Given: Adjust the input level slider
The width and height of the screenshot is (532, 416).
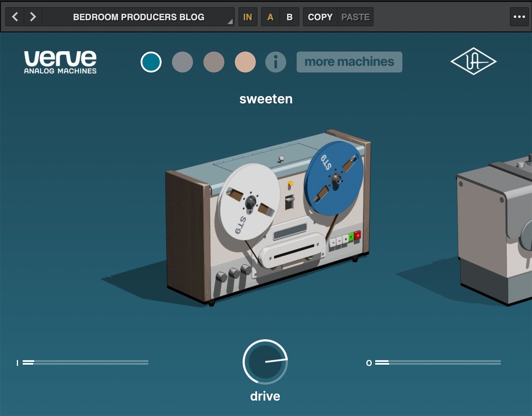Looking at the screenshot, I should point(85,362).
